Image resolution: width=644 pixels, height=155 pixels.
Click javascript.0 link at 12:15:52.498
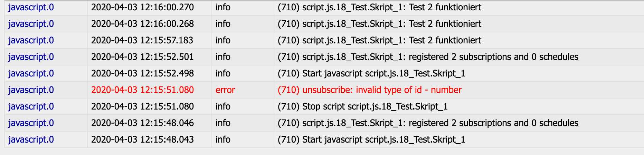[x=31, y=73]
